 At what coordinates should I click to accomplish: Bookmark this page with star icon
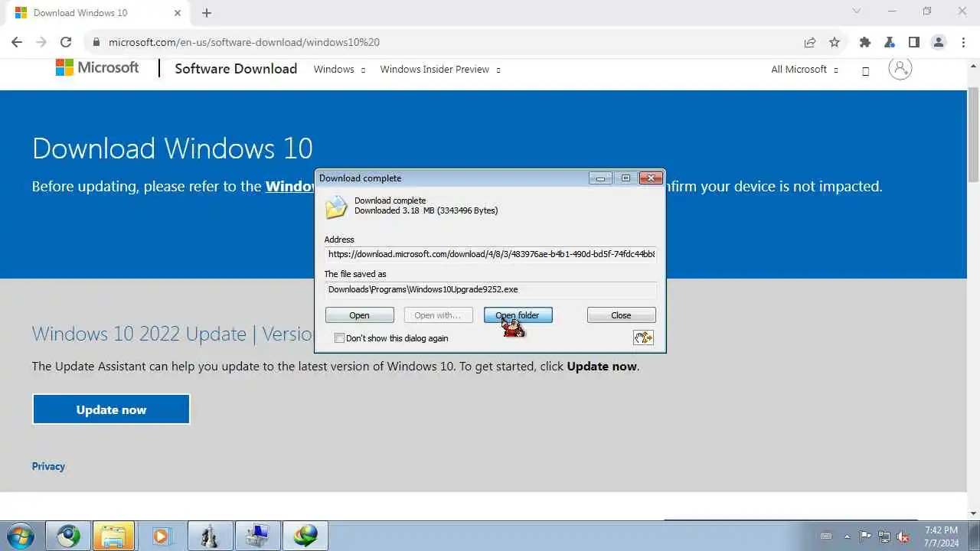[835, 43]
